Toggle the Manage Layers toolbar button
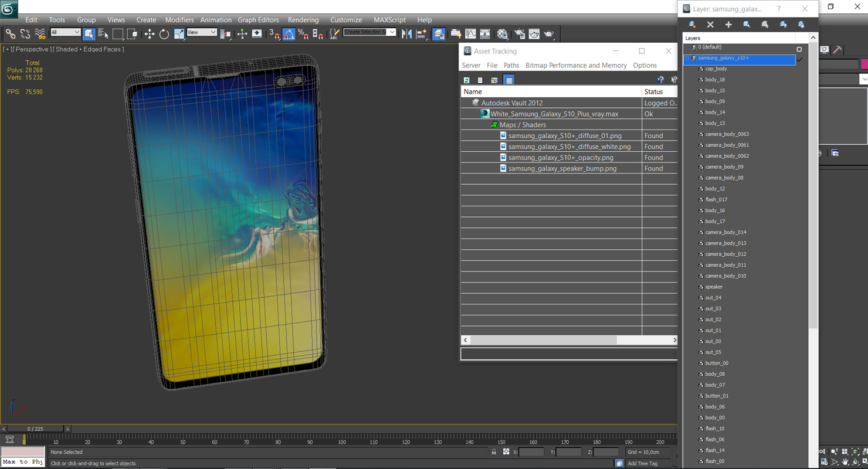 click(438, 34)
